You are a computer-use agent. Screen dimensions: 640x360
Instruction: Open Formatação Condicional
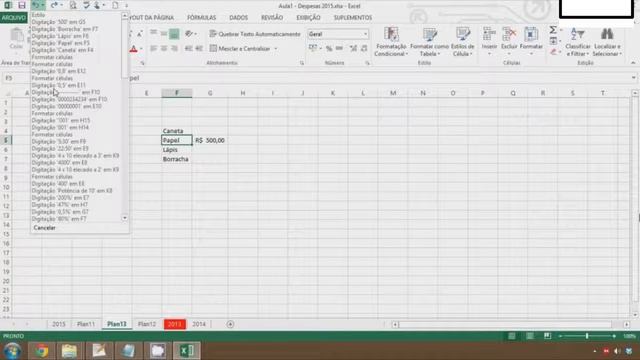pyautogui.click(x=391, y=42)
